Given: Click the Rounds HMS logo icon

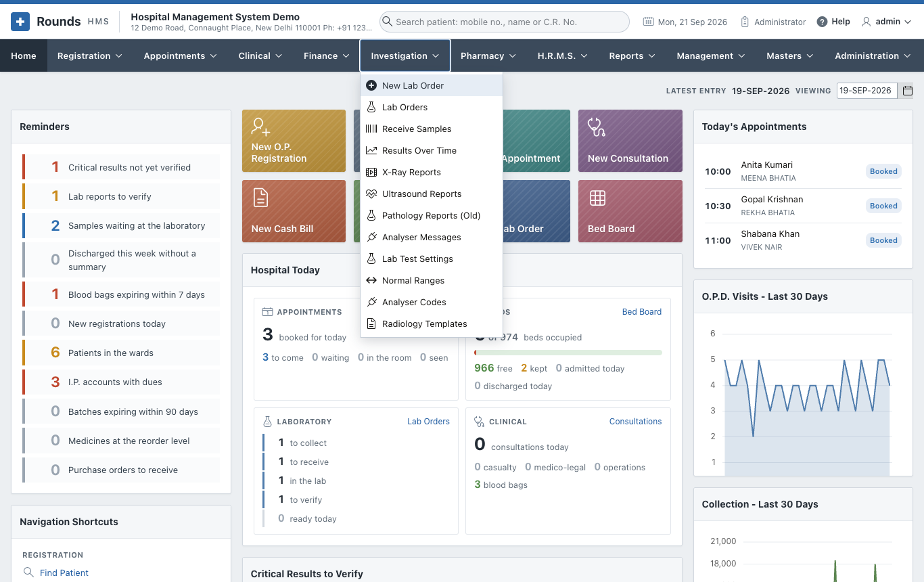Looking at the screenshot, I should pyautogui.click(x=20, y=22).
